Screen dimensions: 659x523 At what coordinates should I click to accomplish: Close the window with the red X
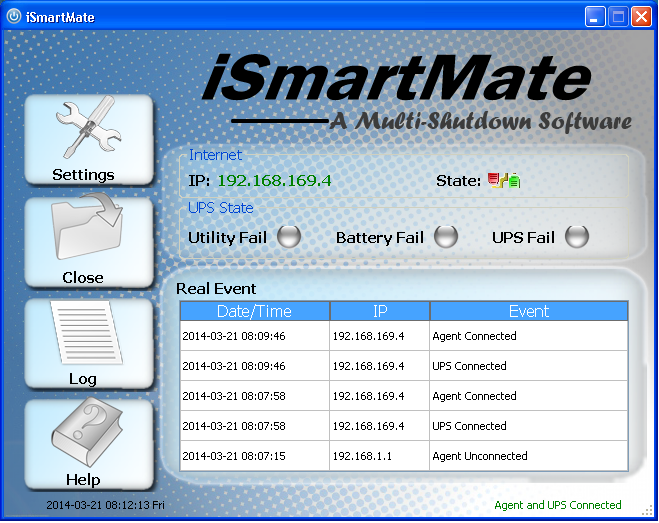pos(641,17)
